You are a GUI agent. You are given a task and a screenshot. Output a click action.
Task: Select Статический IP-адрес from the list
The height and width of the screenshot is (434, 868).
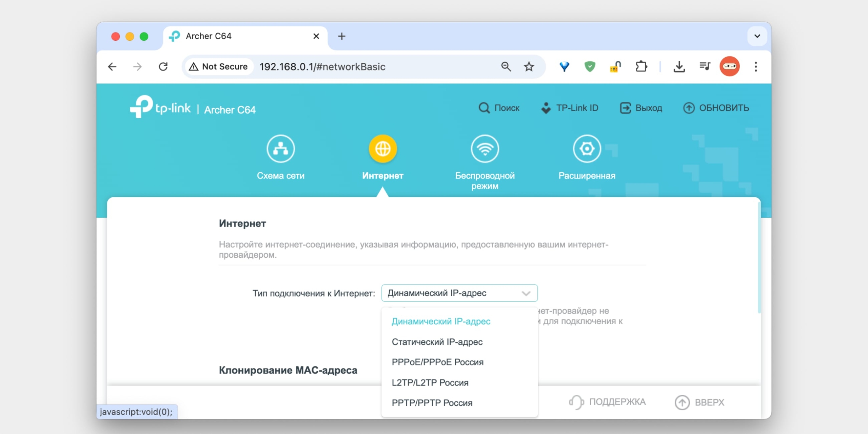click(437, 342)
